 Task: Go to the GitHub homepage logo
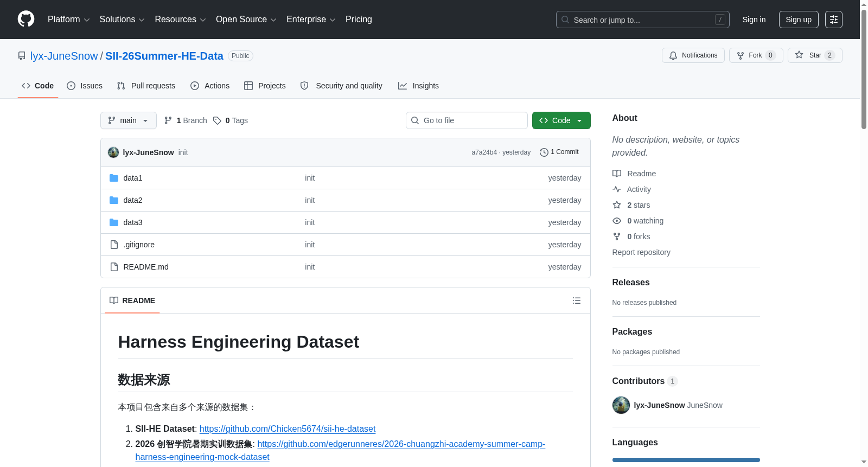(x=26, y=19)
